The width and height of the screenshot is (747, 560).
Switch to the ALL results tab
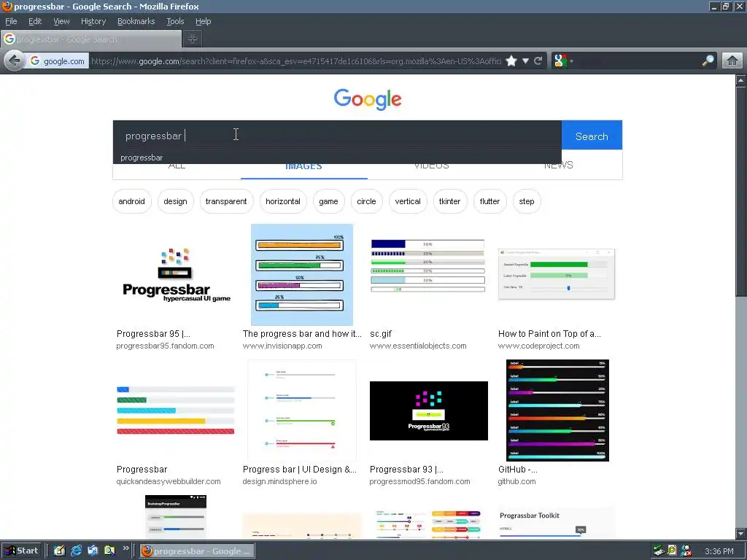[x=177, y=166]
